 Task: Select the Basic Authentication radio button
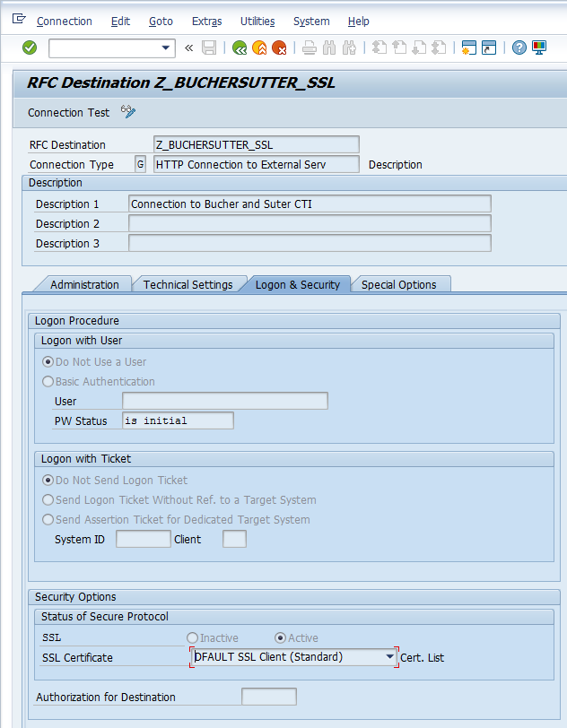[x=48, y=382]
